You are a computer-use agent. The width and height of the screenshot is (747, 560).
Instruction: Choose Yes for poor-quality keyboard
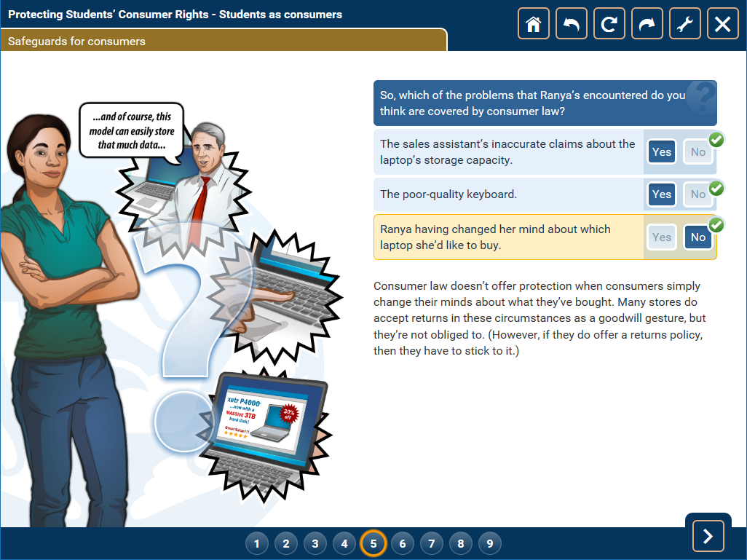coord(661,194)
